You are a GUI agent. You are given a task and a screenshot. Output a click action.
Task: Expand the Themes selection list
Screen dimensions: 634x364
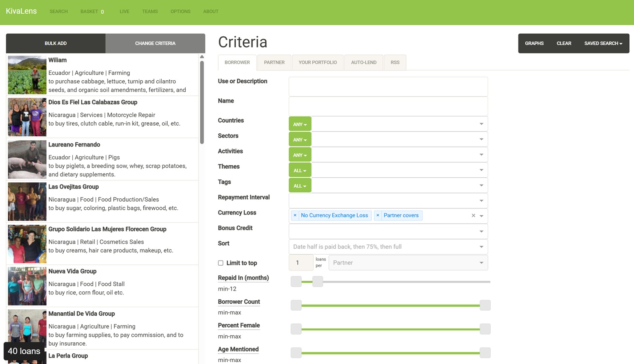click(481, 170)
